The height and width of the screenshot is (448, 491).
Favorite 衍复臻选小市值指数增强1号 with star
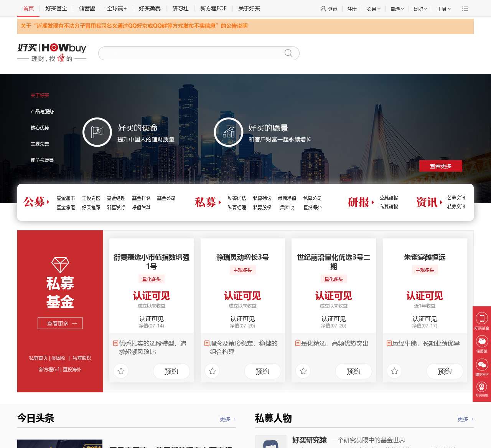[121, 371]
